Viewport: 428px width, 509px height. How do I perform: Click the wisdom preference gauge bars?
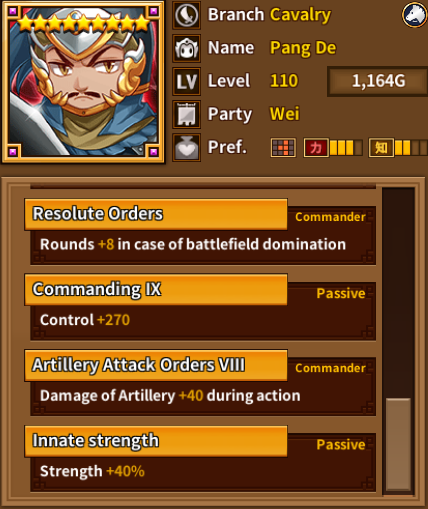coord(411,148)
